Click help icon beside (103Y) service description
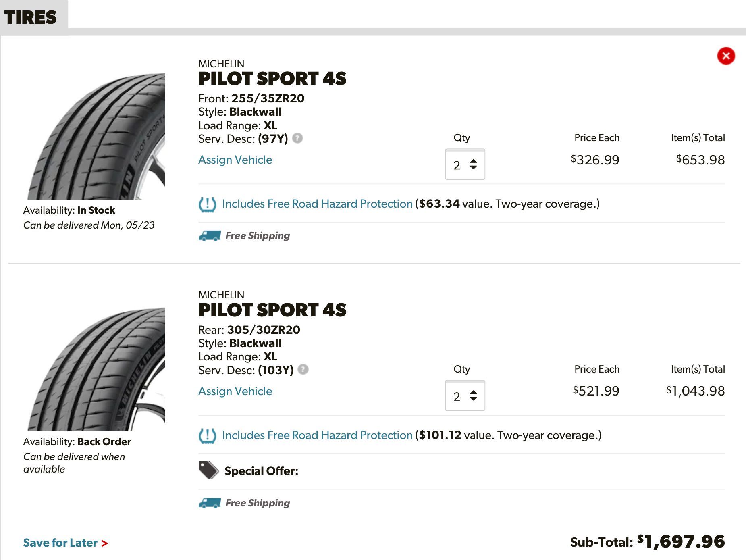 tap(303, 369)
